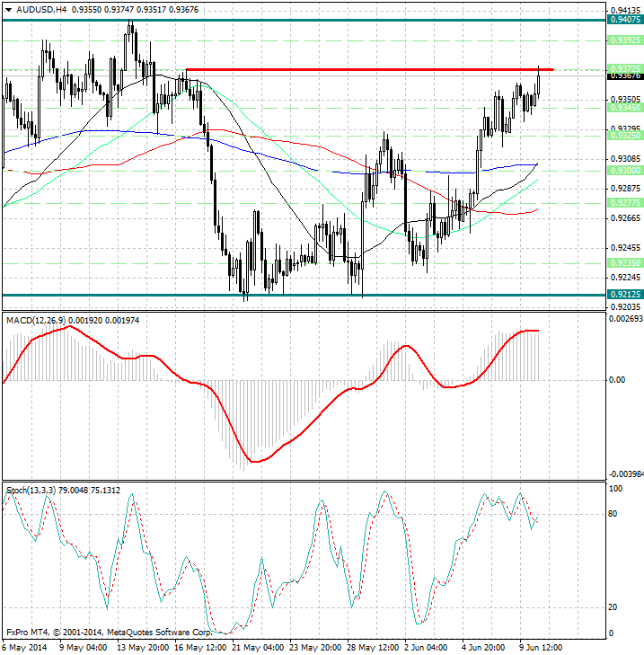
Task: Click the black current price label 0.93676
Action: [624, 76]
